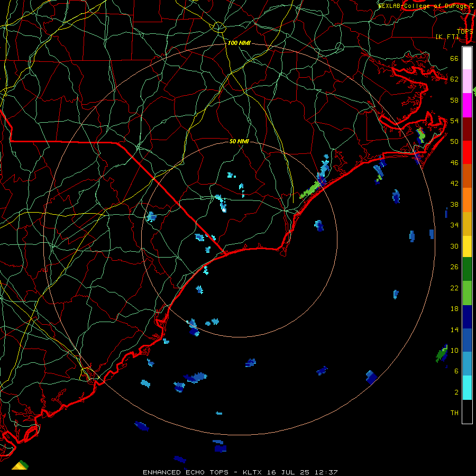476x476 pixels.
Task: Pick the black TH swatch on the color bar
Action: click(467, 411)
